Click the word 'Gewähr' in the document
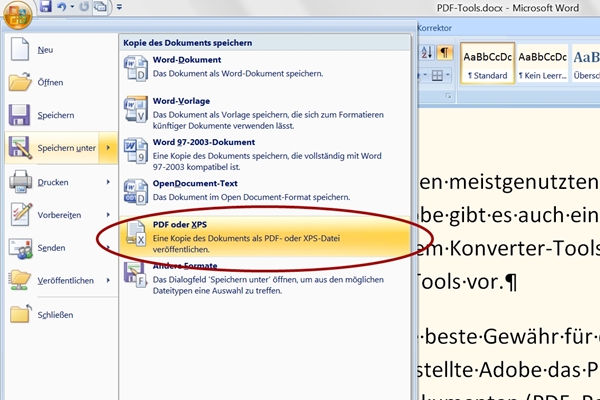 (x=519, y=336)
